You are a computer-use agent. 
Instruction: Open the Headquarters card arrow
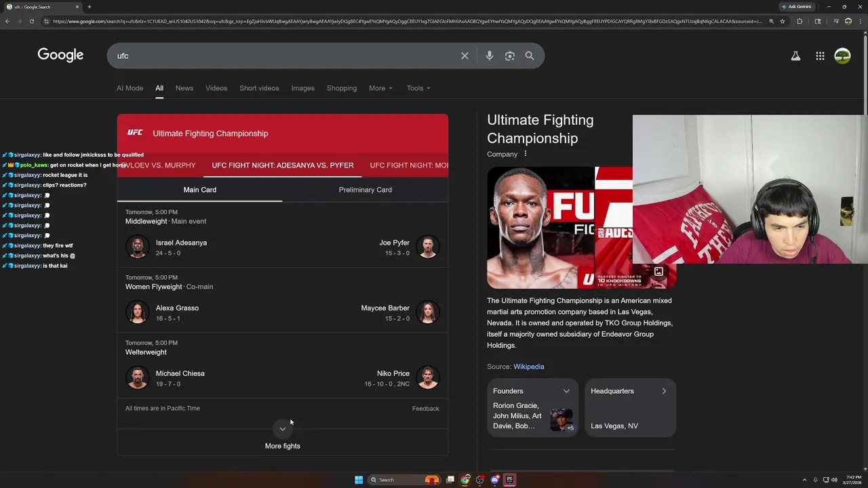pos(664,391)
